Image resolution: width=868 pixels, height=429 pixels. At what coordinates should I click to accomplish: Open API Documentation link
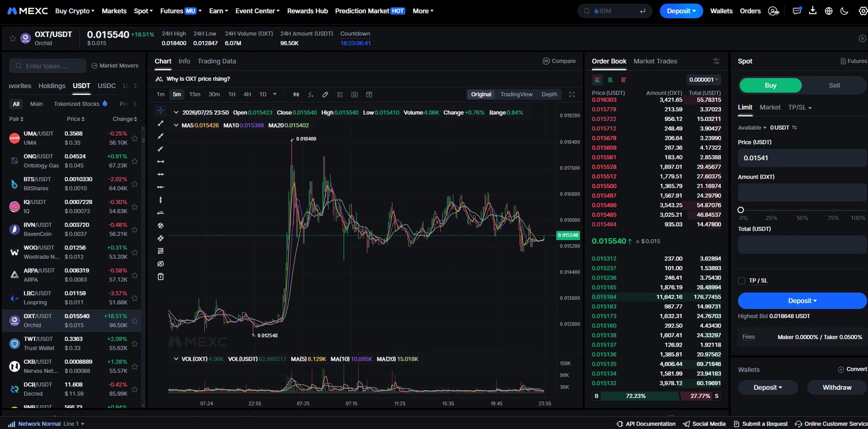(646, 424)
